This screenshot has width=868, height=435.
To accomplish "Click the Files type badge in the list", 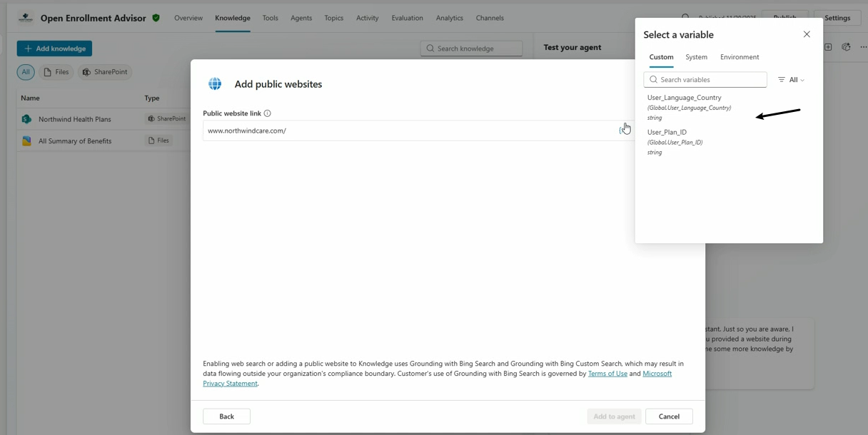I will tap(158, 140).
